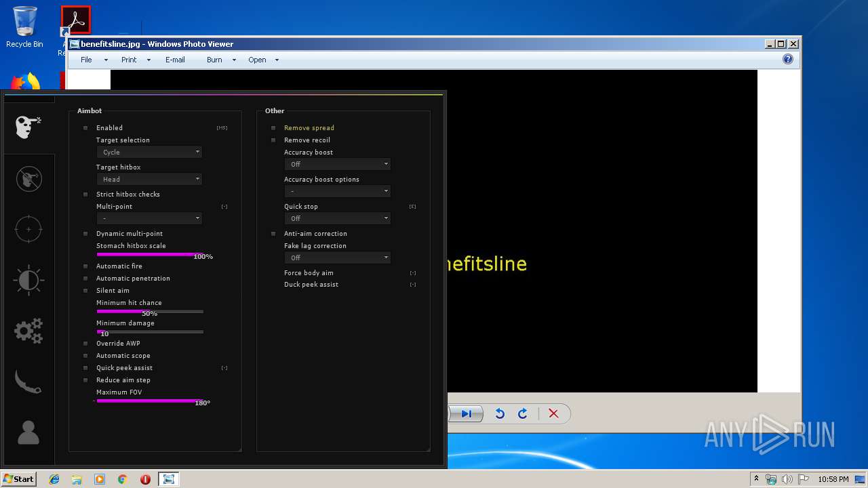This screenshot has width=868, height=488.
Task: Toggle Dynamic multi-point checkbox
Action: pyautogui.click(x=85, y=233)
